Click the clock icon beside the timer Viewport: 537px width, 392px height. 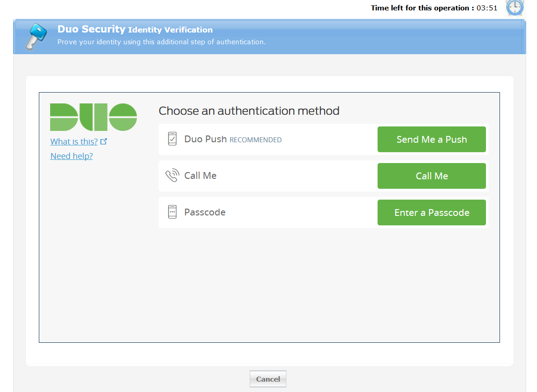tap(515, 8)
